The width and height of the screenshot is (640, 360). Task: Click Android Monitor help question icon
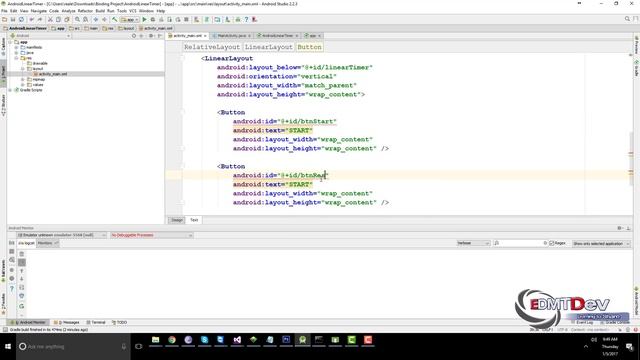coord(11,289)
